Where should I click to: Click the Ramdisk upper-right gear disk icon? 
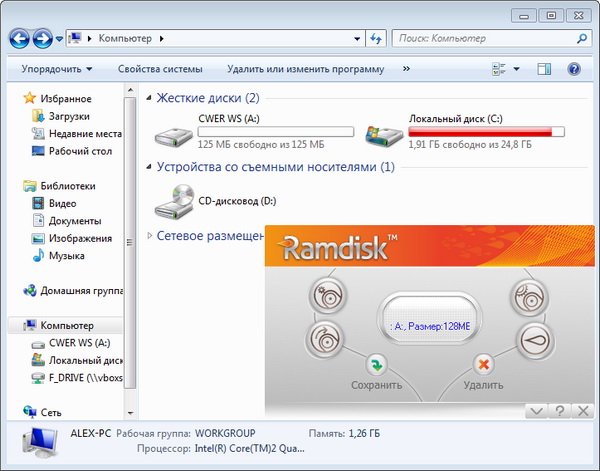pos(530,298)
